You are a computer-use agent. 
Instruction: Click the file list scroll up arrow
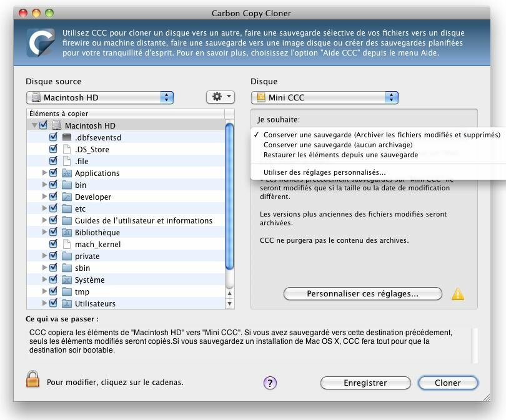(229, 293)
